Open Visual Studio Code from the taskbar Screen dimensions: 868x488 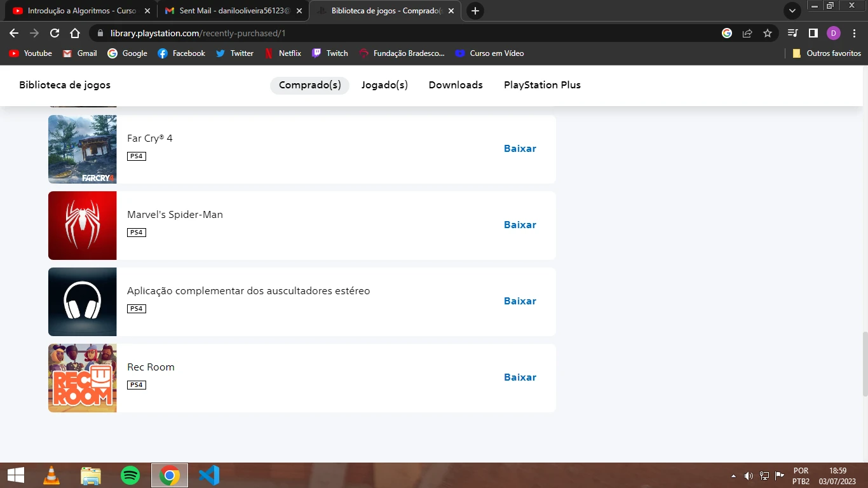click(x=209, y=475)
